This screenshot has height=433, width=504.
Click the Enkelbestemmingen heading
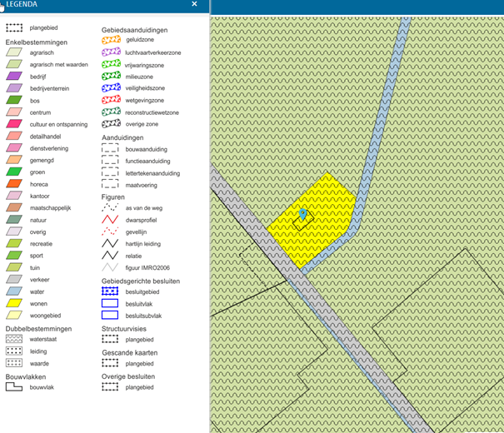pos(37,42)
